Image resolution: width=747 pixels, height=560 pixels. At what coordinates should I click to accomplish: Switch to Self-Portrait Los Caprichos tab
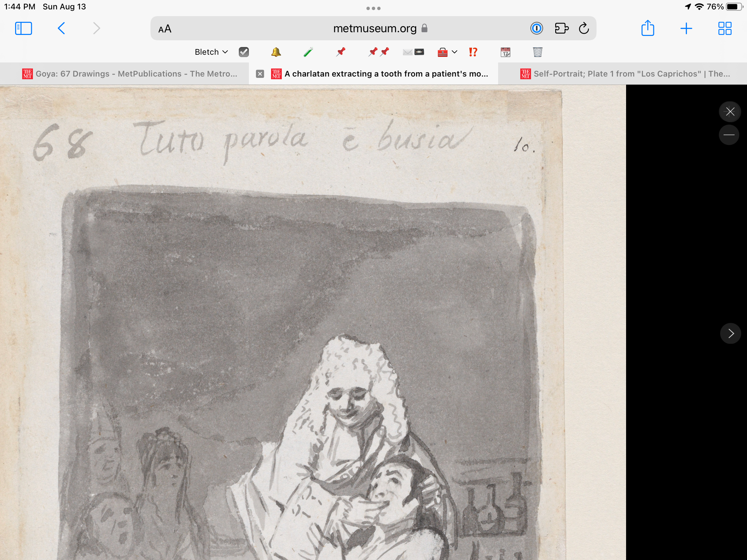622,74
